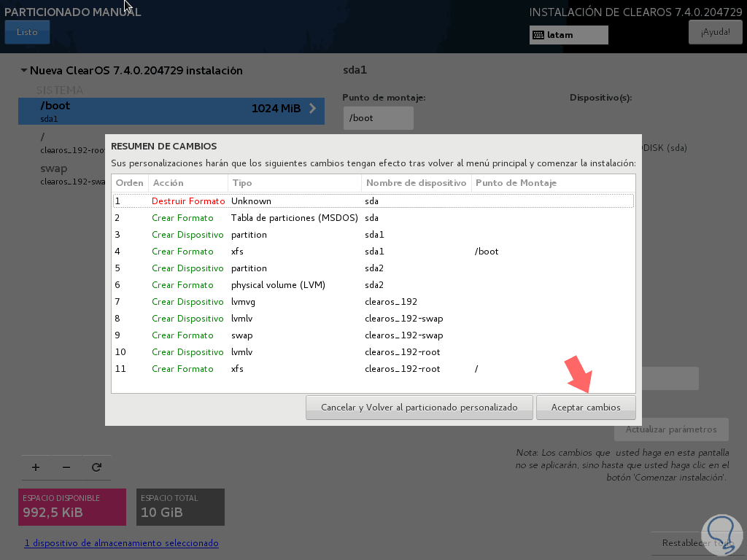This screenshot has width=747, height=560.
Task: Click the Nombre de dispositivo column header
Action: click(x=417, y=183)
